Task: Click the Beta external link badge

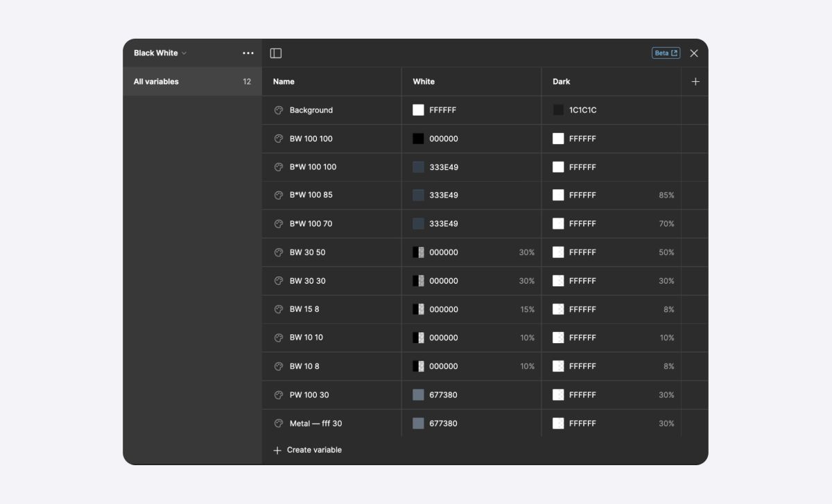Action: [666, 53]
